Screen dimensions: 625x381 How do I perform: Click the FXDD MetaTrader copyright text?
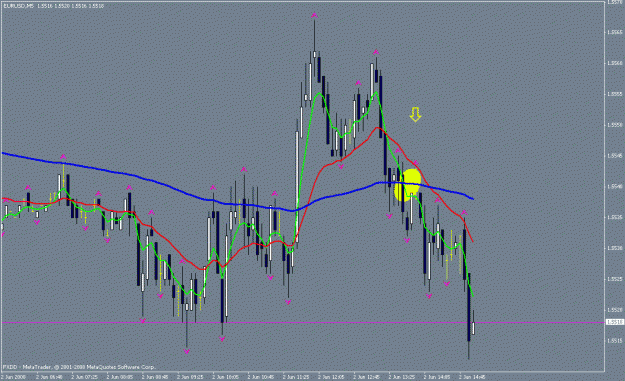point(79,367)
